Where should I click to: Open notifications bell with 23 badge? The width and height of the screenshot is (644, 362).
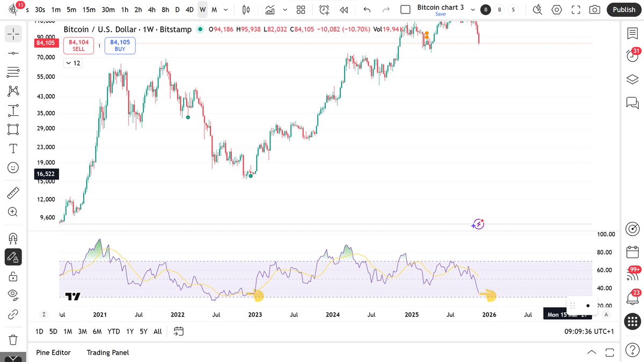(x=632, y=298)
